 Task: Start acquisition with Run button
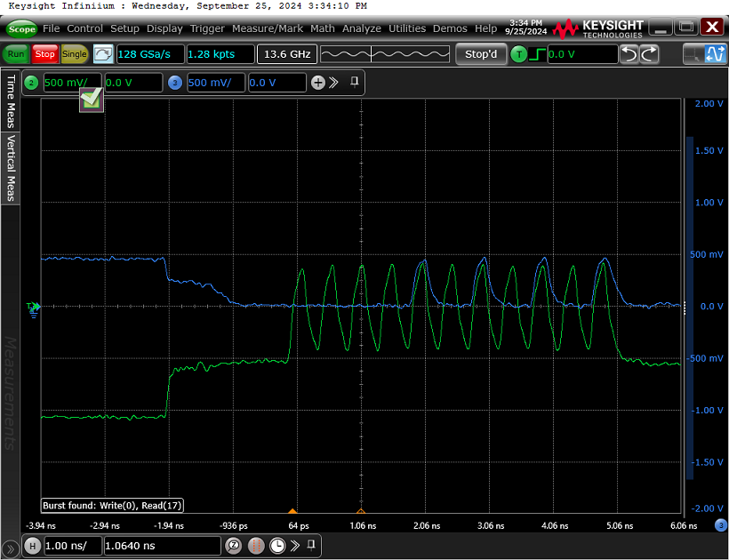click(x=16, y=54)
